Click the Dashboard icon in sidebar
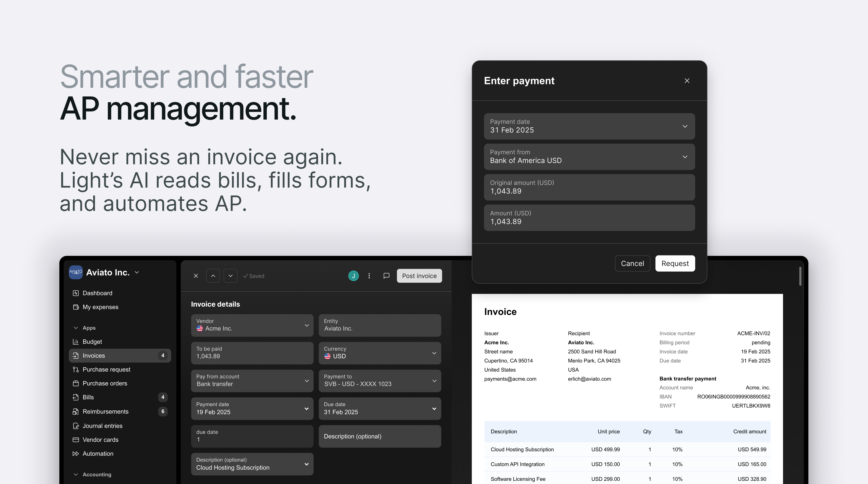 pyautogui.click(x=76, y=293)
